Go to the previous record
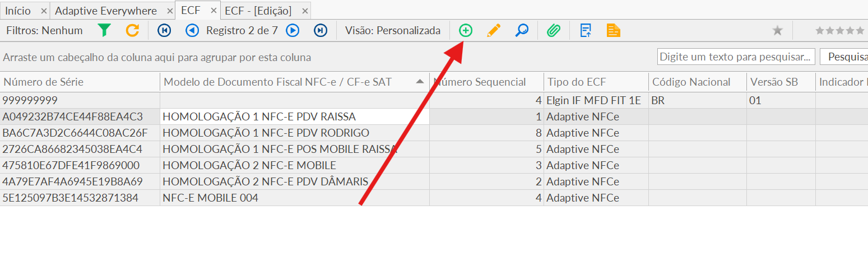Image resolution: width=868 pixels, height=266 pixels. click(192, 30)
